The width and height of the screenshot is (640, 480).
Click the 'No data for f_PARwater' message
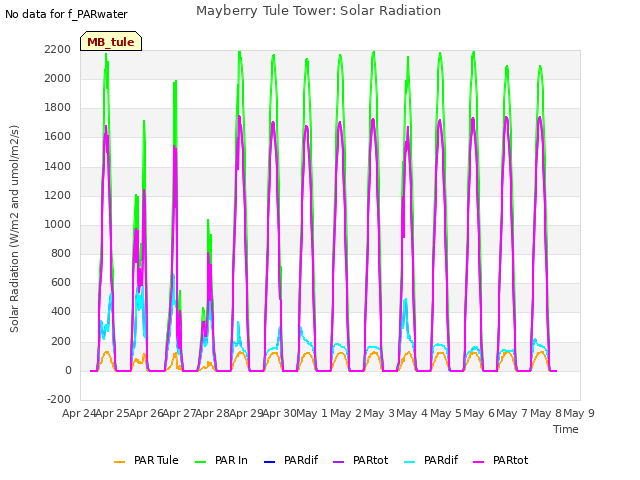click(x=66, y=14)
